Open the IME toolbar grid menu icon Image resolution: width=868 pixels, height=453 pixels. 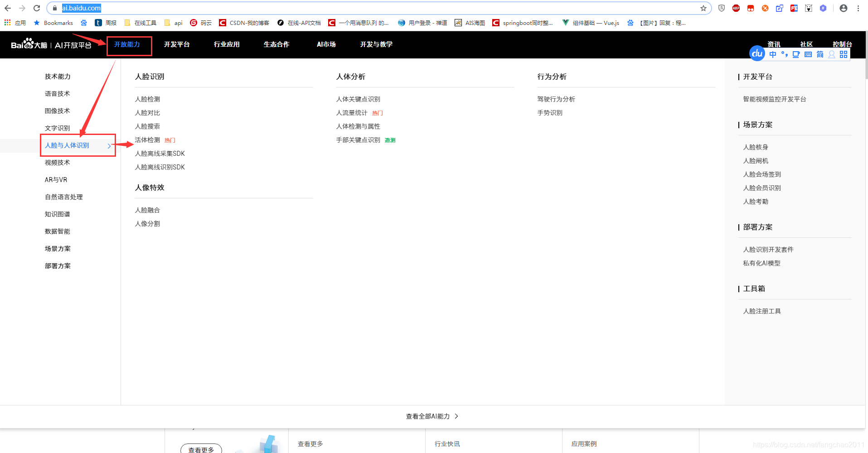coord(844,54)
